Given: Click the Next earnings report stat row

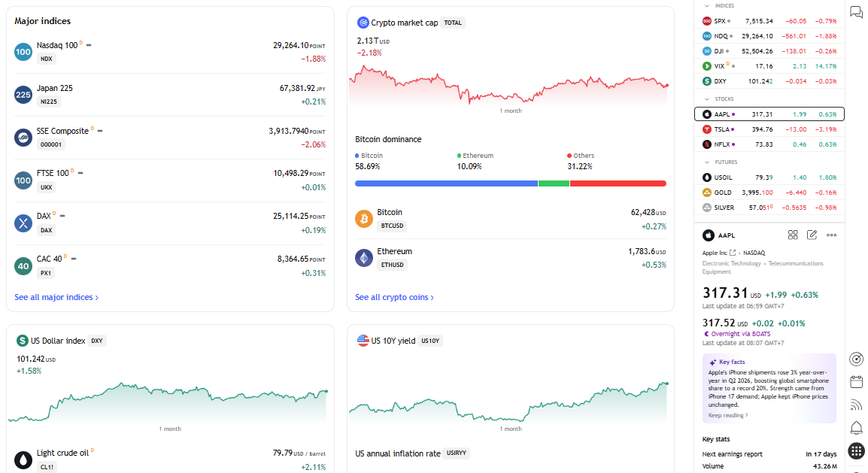Looking at the screenshot, I should tap(769, 454).
